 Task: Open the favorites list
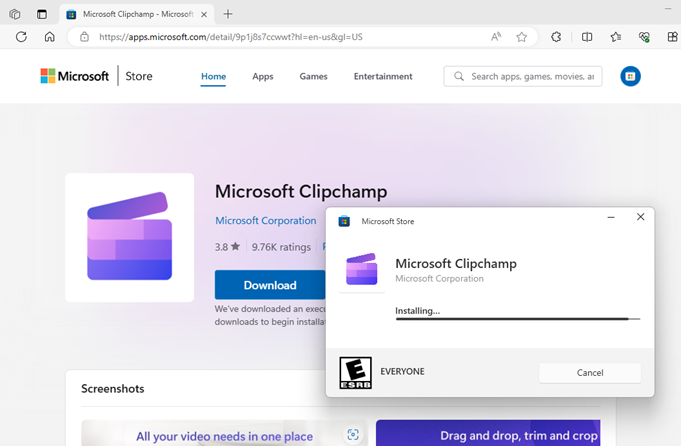[x=616, y=37]
